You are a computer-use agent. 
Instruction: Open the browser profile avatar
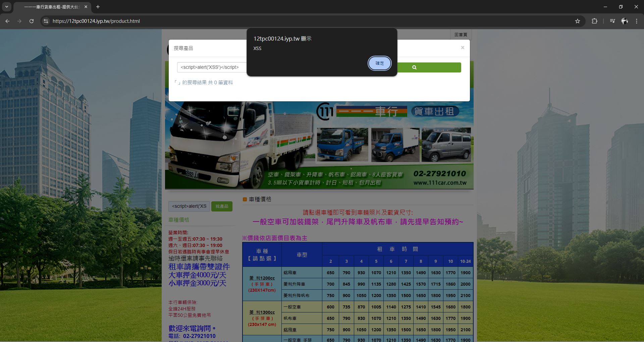pos(625,21)
